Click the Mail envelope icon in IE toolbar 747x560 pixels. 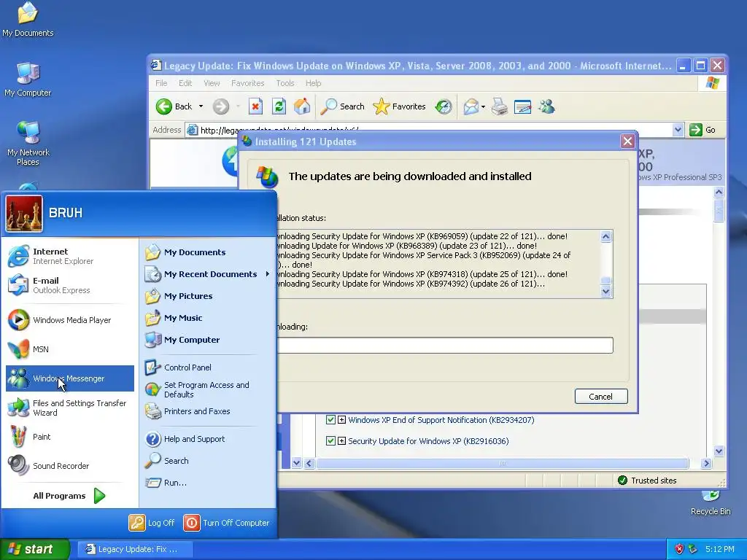(471, 106)
